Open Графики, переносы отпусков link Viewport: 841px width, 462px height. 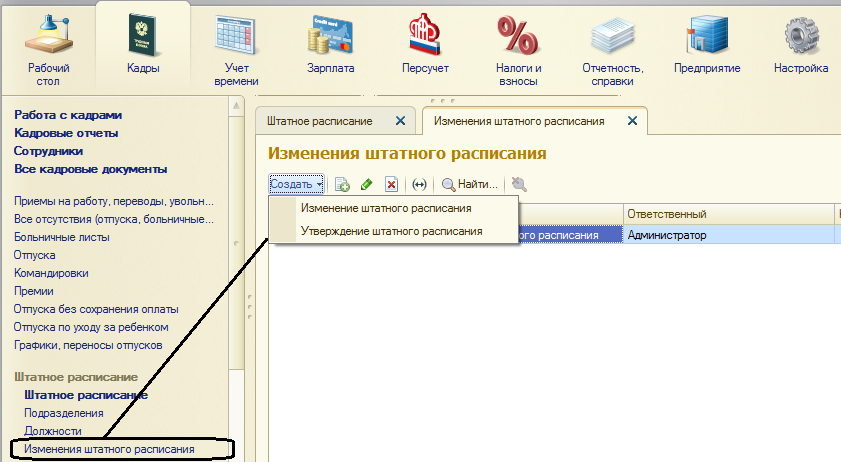88,345
